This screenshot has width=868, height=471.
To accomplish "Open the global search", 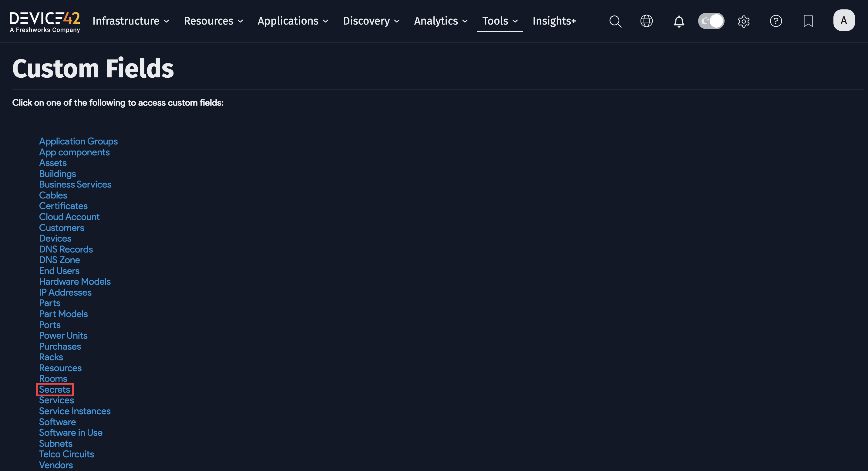I will click(615, 21).
